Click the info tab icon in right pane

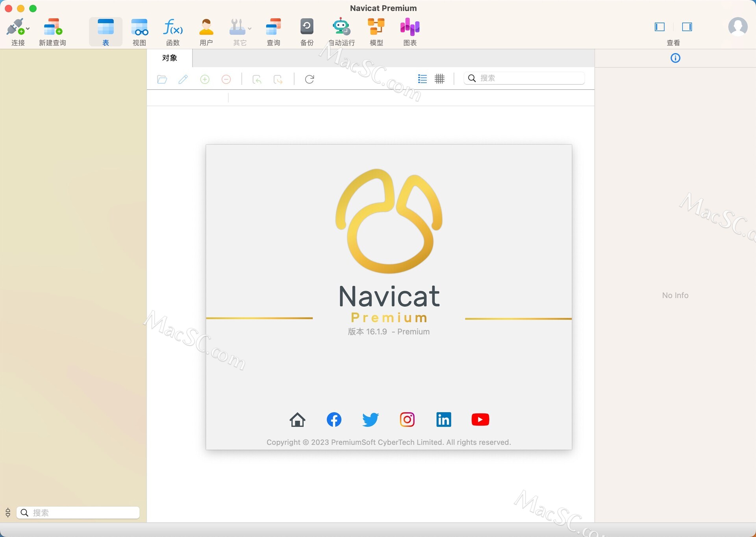click(x=675, y=58)
